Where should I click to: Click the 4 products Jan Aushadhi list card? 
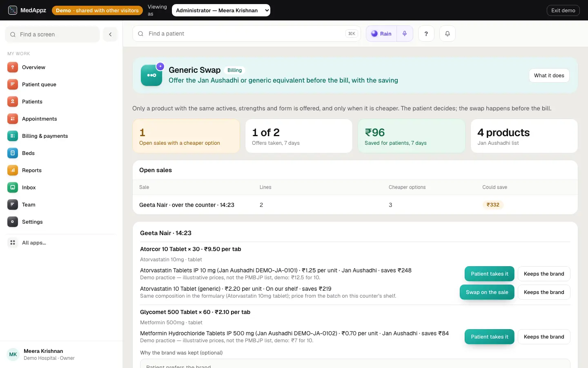pos(524,136)
